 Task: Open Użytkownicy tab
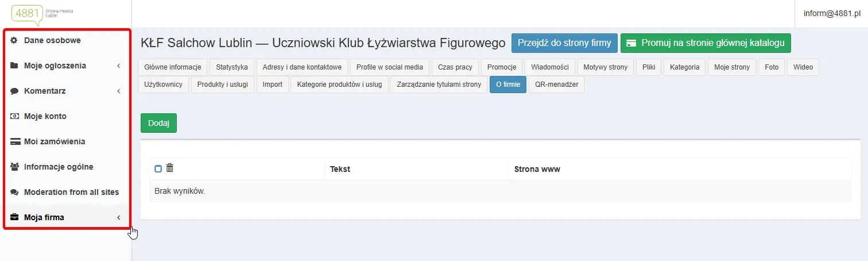[163, 85]
